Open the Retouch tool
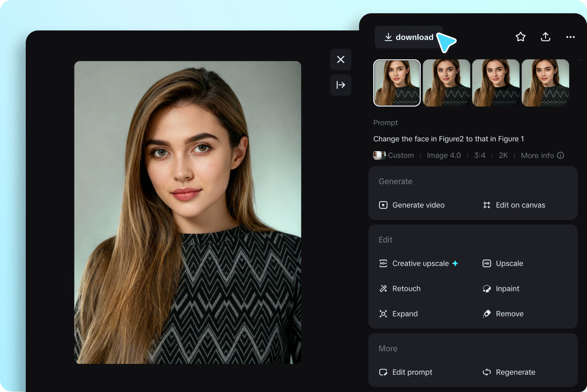This screenshot has width=587, height=392. 400,289
